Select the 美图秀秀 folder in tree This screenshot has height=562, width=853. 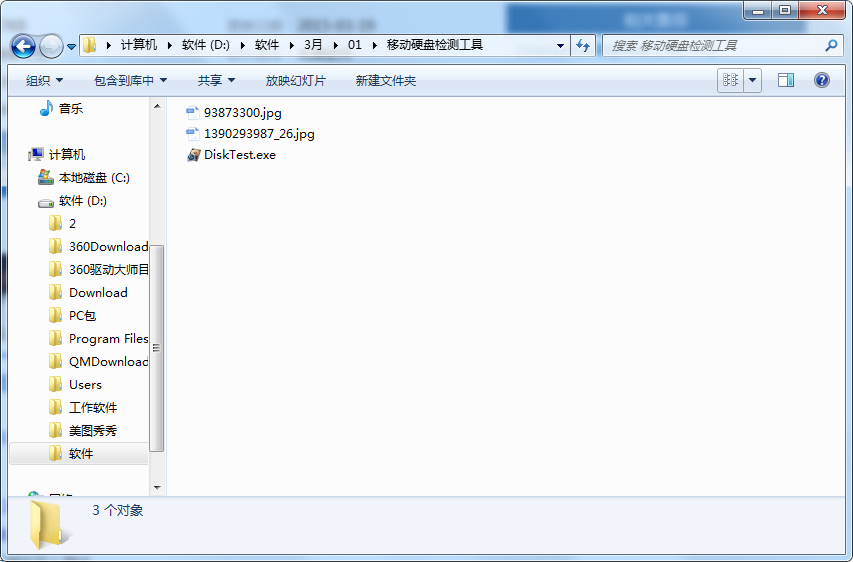pos(92,430)
